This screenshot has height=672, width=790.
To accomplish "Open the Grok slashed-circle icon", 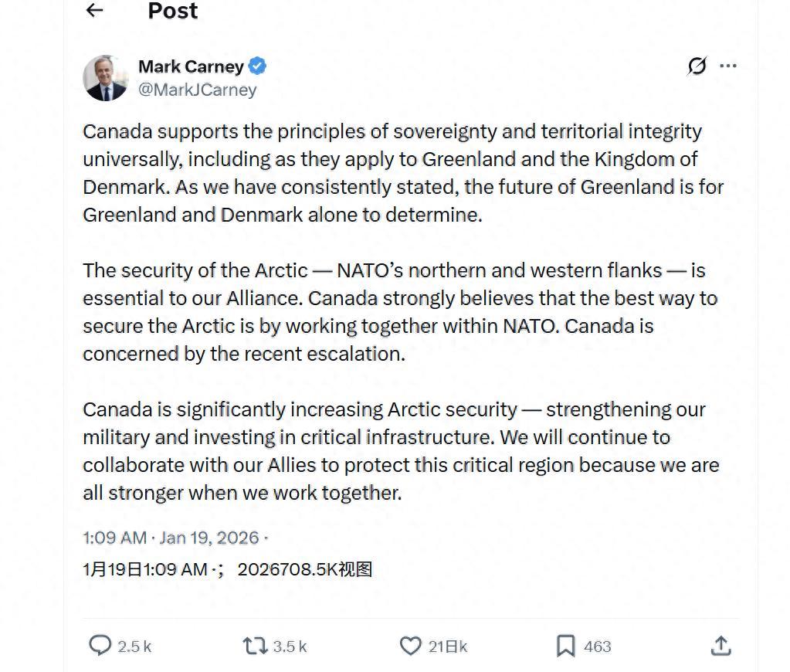I will click(x=697, y=66).
